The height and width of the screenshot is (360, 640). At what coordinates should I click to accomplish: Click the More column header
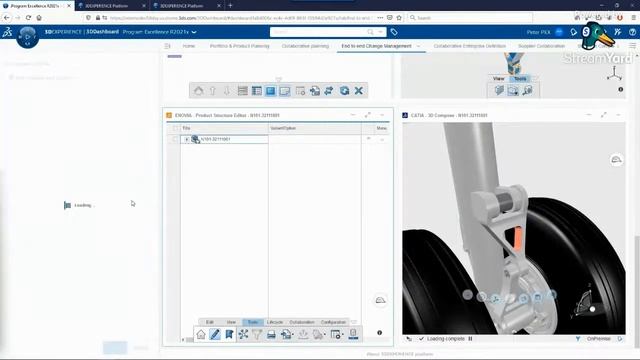point(381,128)
